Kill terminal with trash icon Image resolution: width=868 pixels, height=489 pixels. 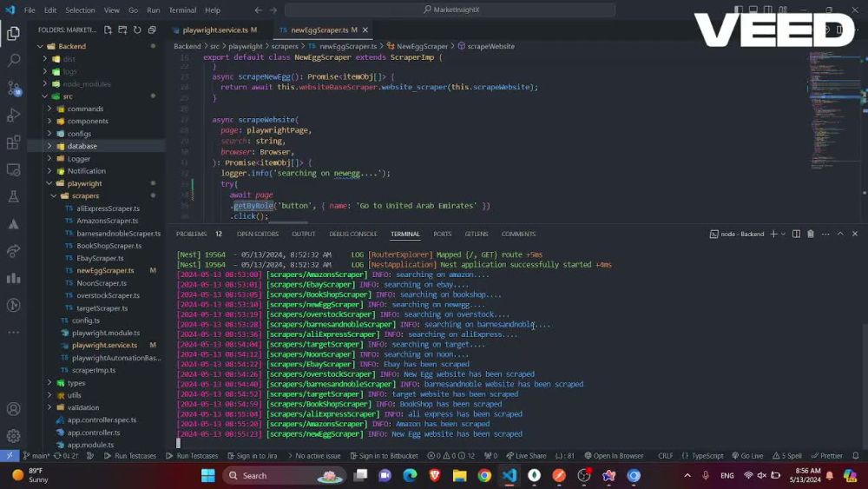[811, 234]
